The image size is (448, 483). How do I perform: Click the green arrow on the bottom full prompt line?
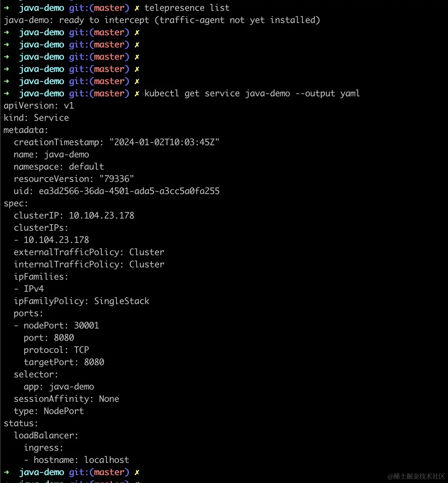pos(6,472)
